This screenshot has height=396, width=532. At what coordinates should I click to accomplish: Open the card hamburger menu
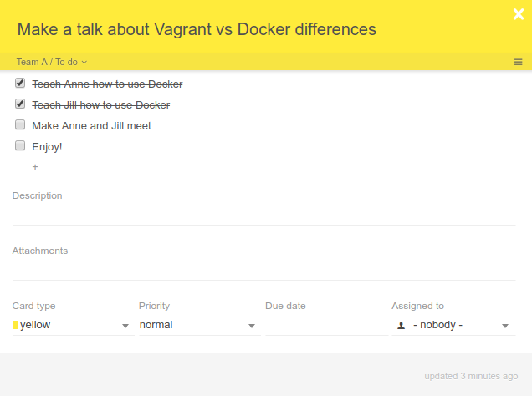(x=518, y=62)
